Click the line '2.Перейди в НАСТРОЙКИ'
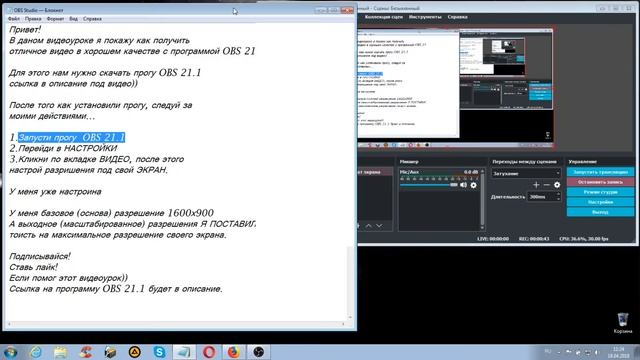Viewport: 640px width, 360px height. (63, 148)
